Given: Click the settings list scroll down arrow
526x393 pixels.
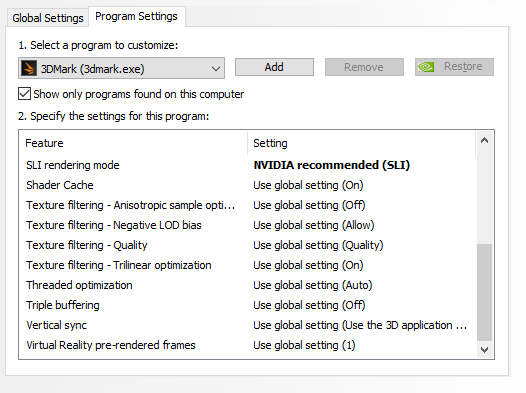Looking at the screenshot, I should click(x=484, y=350).
